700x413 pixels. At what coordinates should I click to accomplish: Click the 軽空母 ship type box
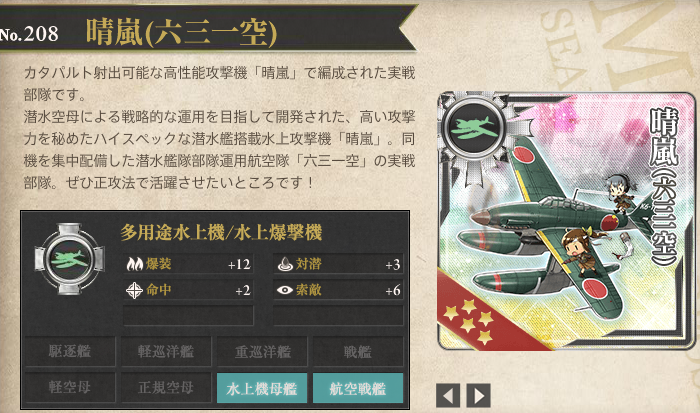tap(70, 388)
